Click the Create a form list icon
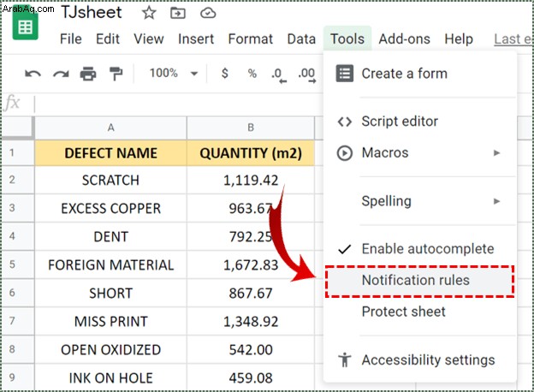Viewport: 534px width, 392px height. 345,74
